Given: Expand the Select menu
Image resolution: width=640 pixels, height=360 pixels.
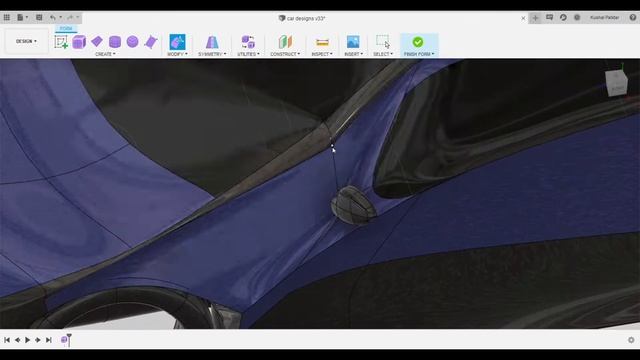Looking at the screenshot, I should tap(383, 54).
